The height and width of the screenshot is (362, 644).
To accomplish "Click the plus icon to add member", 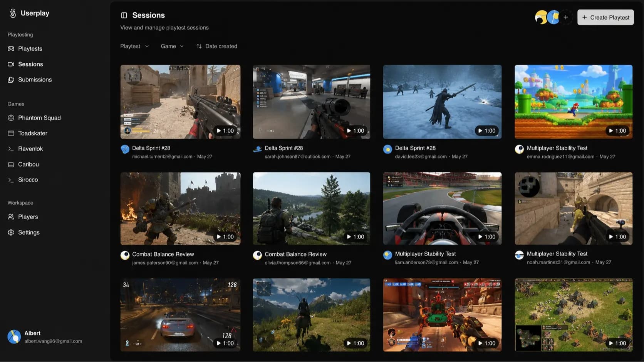I will [565, 17].
